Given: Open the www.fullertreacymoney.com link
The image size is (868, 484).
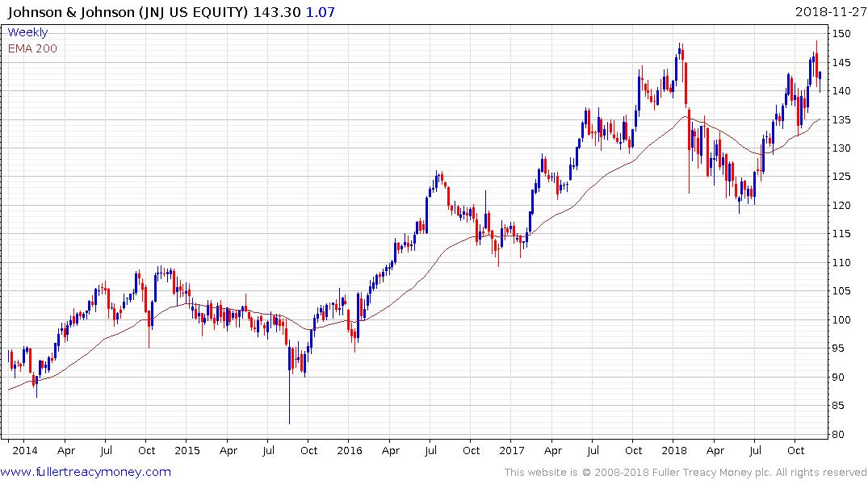Looking at the screenshot, I should tap(86, 472).
